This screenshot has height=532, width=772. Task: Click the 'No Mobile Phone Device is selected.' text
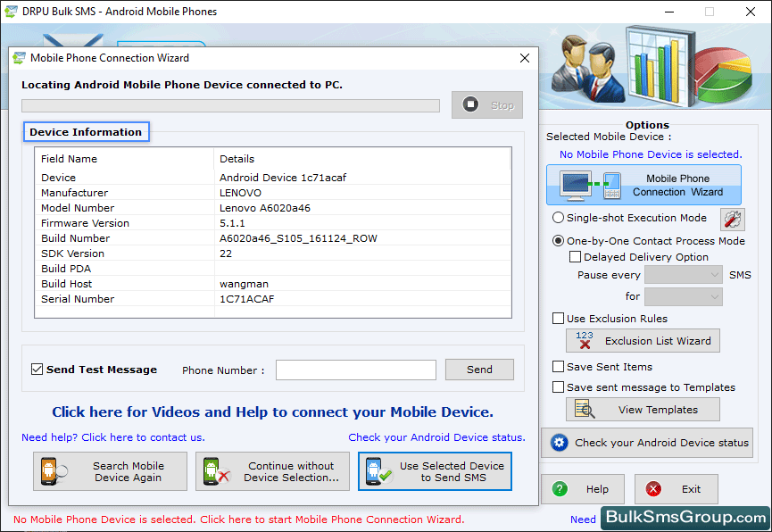coord(651,154)
